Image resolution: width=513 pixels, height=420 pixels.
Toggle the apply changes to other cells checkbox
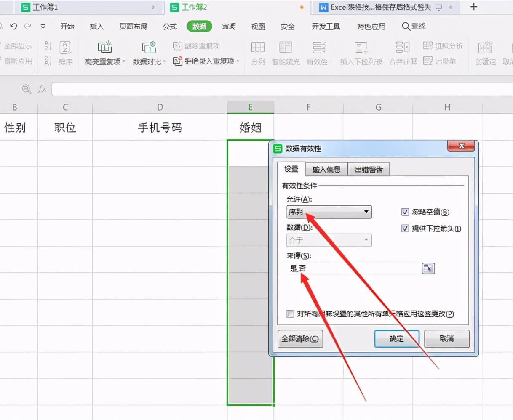click(290, 314)
